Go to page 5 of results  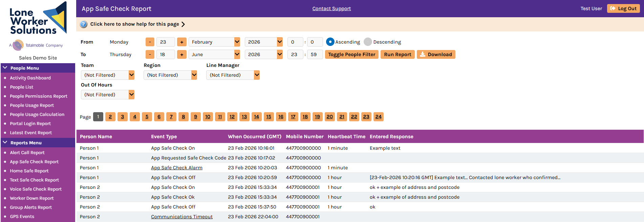[x=147, y=117]
